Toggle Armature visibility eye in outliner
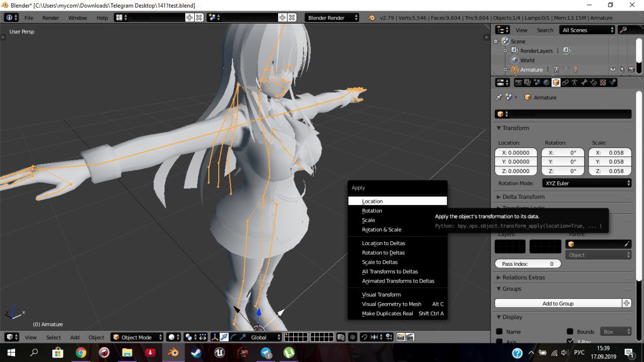The height and width of the screenshot is (362, 644). point(613,69)
